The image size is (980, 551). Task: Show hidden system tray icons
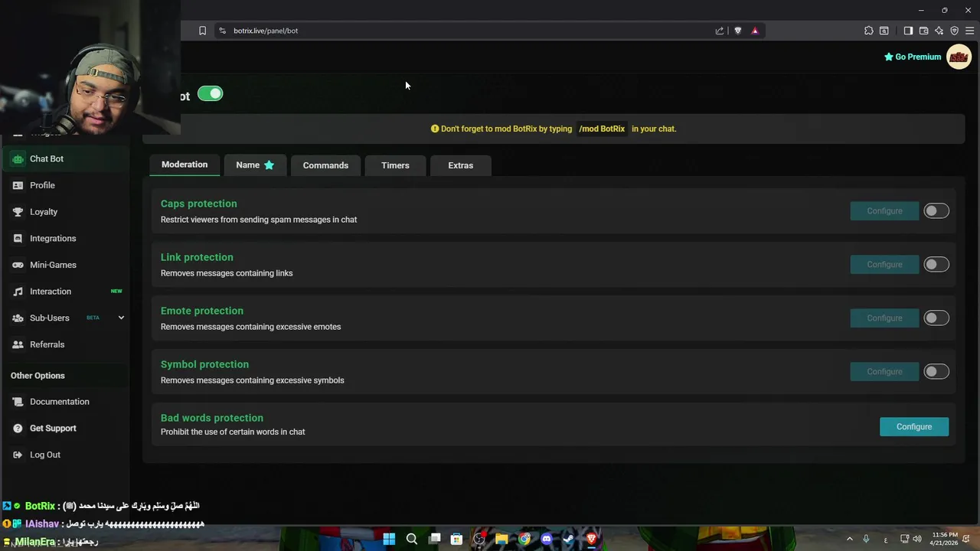pyautogui.click(x=849, y=539)
